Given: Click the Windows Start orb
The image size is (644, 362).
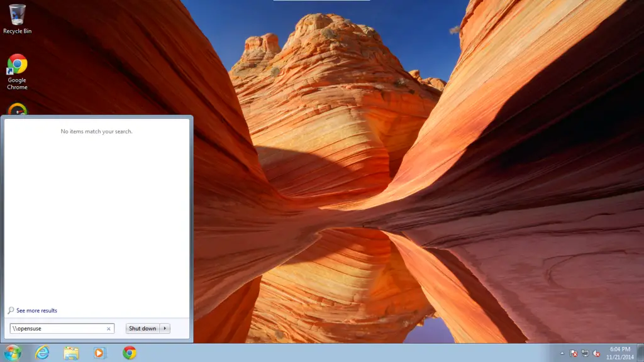Looking at the screenshot, I should [x=13, y=353].
